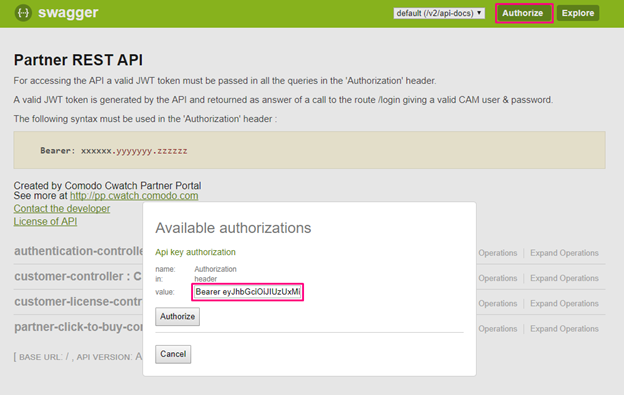
Task: Click the Available authorizations heading
Action: click(233, 228)
